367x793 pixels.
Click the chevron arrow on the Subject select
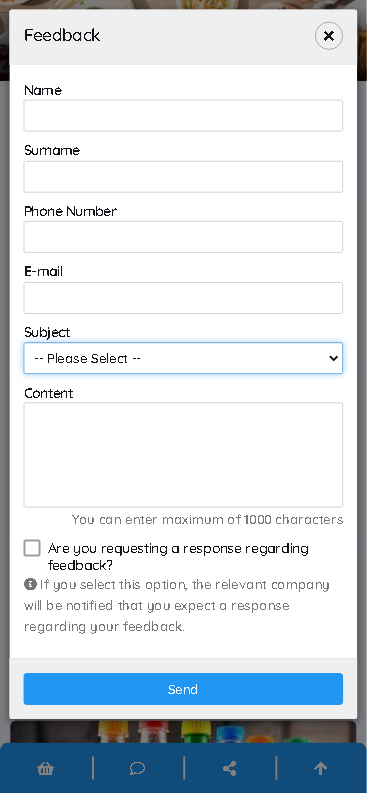pos(333,358)
